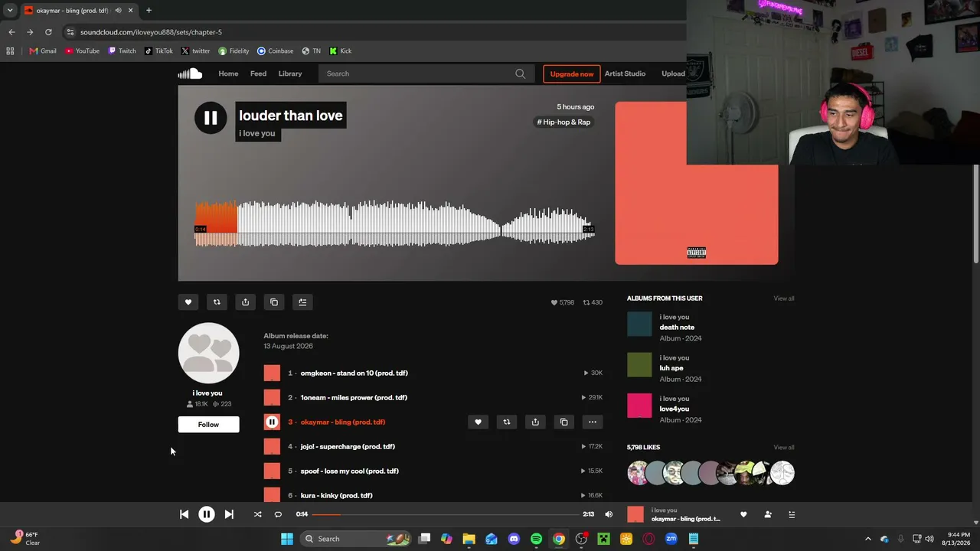Open the TikTok bookmark
This screenshot has height=551, width=980.
(159, 51)
